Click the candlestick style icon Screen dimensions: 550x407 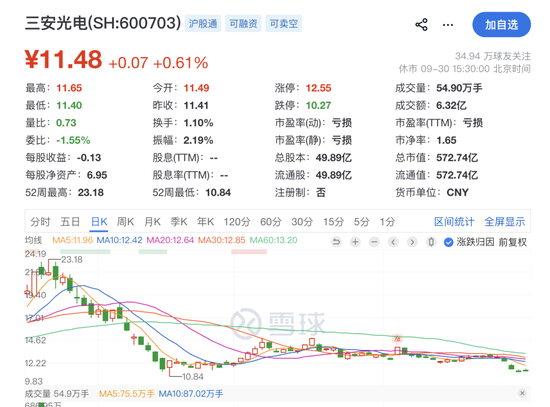tap(431, 242)
